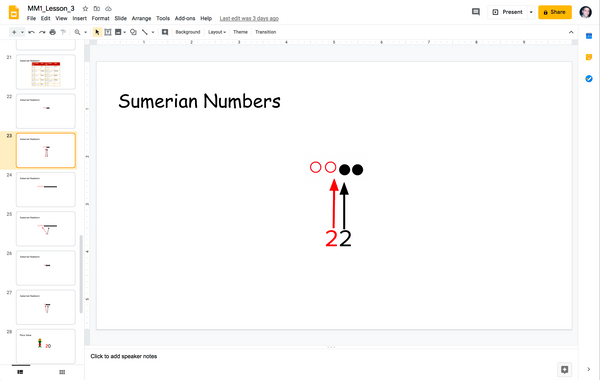Open the Google account avatar
The height and width of the screenshot is (380, 600).
click(585, 12)
